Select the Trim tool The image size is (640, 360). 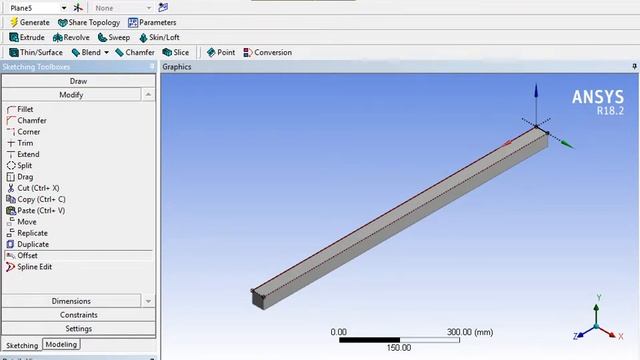pyautogui.click(x=20, y=143)
